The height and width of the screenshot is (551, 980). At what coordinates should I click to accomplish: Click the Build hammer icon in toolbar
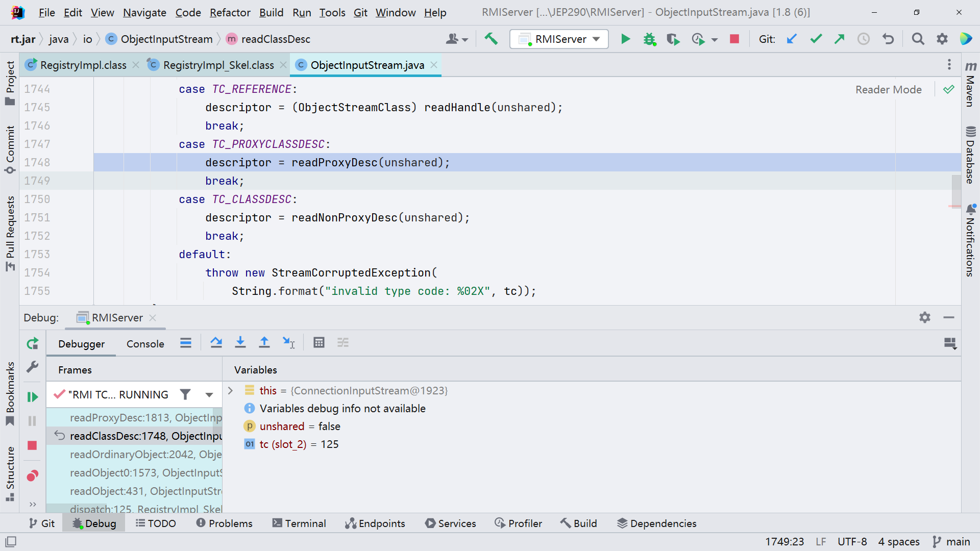491,39
